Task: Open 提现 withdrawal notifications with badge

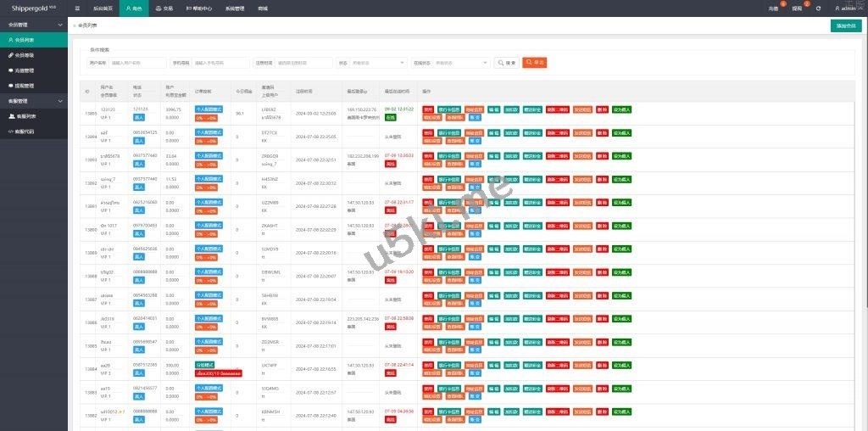Action: (797, 8)
